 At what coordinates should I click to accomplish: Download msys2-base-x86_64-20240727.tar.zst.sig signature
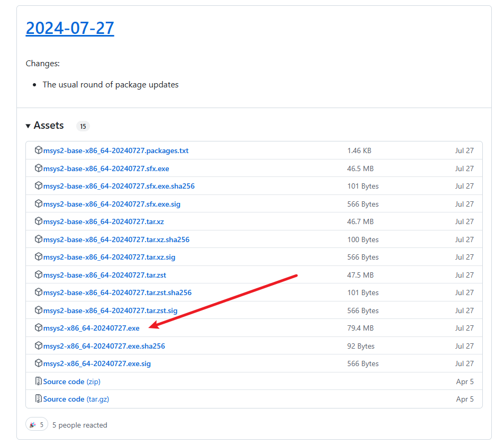[x=110, y=310]
